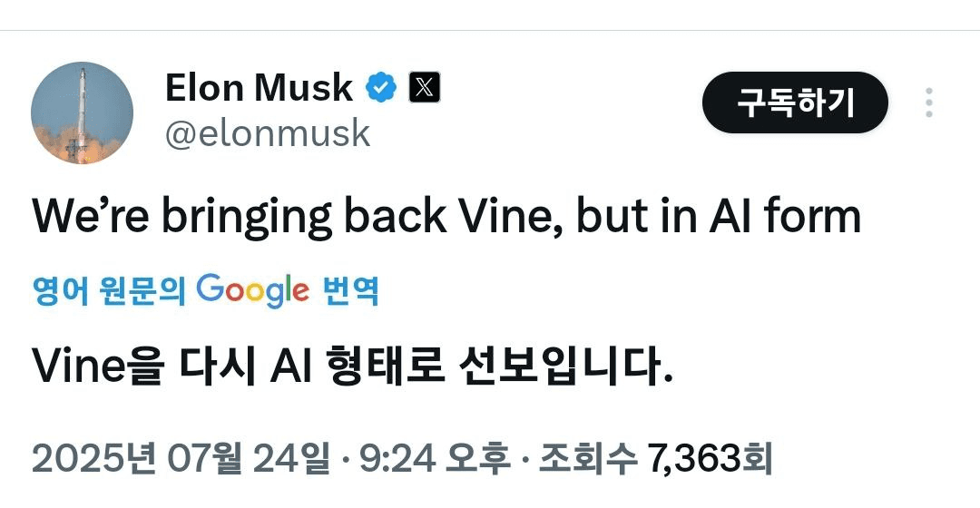This screenshot has height=508, width=980.
Task: Click the 영어 원문의 translation source text
Action: click(x=110, y=290)
